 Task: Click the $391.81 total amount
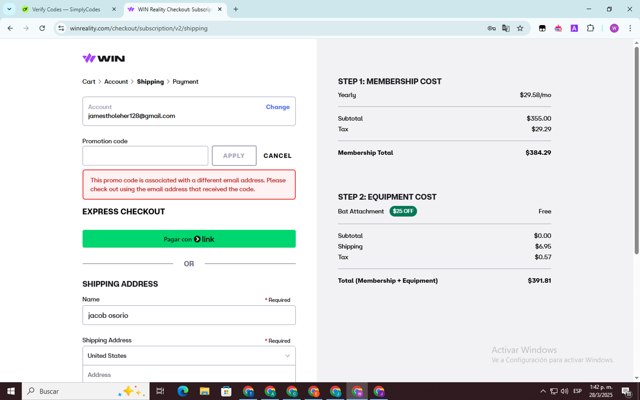click(x=539, y=281)
